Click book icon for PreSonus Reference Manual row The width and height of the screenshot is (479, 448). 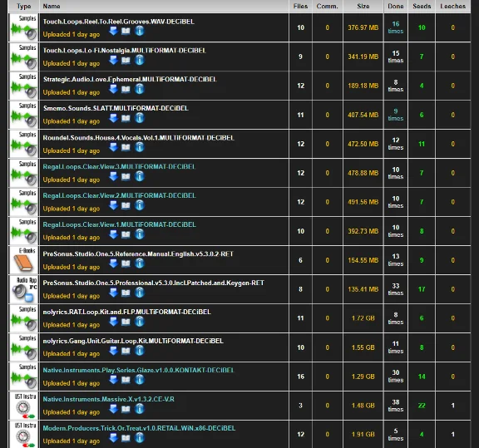tap(126, 263)
